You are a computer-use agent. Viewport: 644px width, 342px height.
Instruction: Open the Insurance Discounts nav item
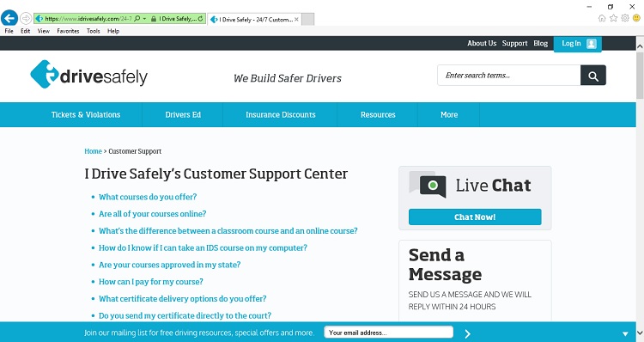(x=281, y=114)
